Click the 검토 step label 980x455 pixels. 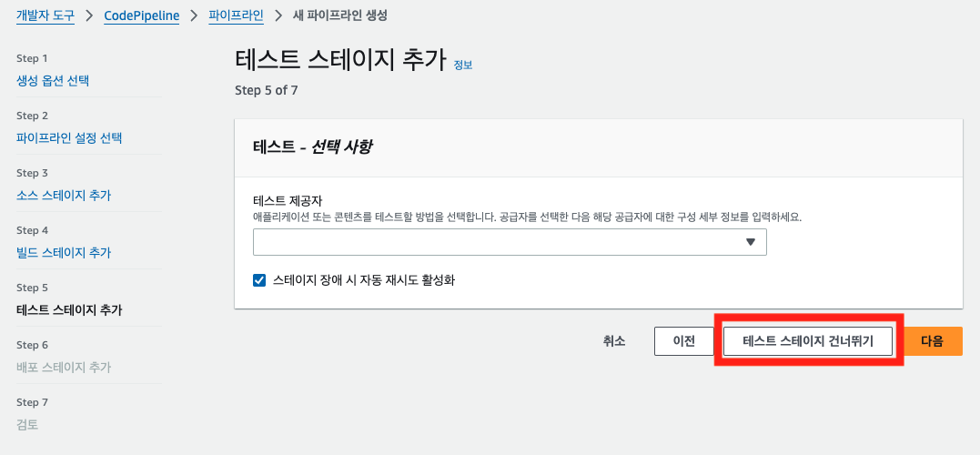[x=27, y=425]
